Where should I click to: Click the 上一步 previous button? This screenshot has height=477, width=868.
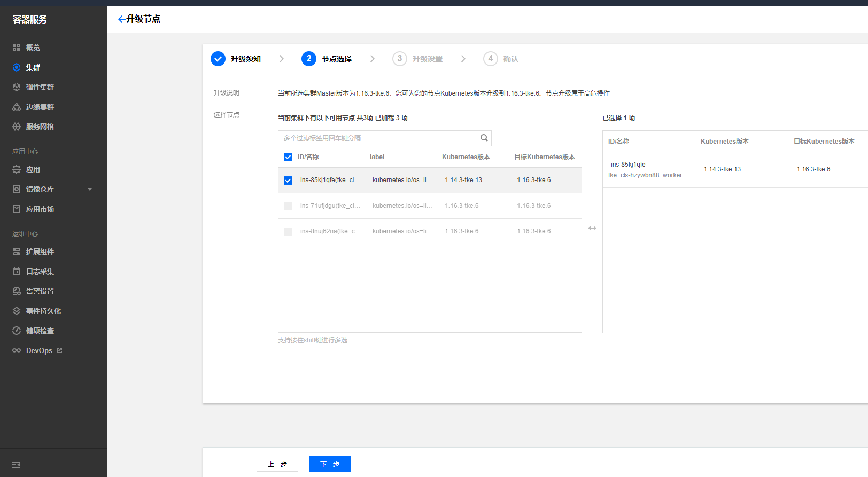coord(277,464)
